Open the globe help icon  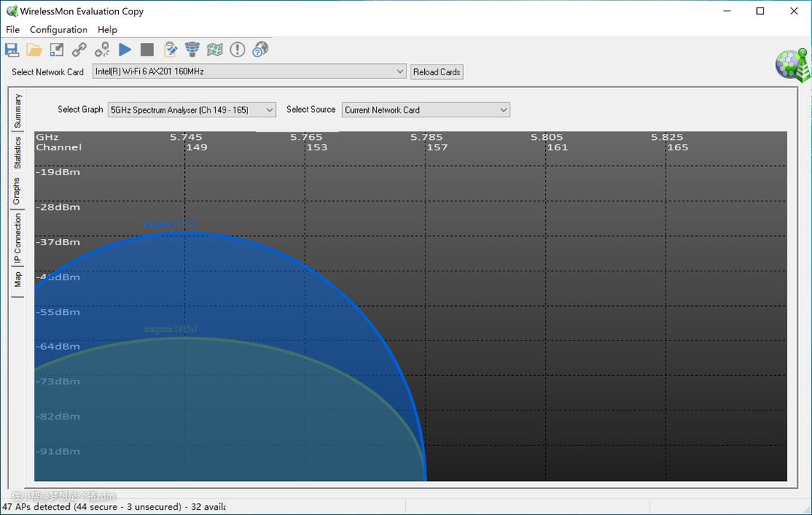tap(260, 50)
